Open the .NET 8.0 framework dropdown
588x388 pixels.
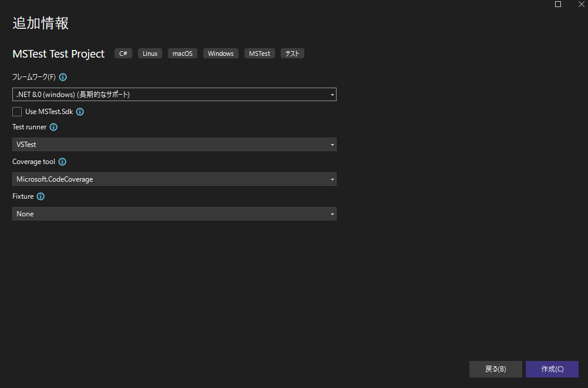[x=174, y=94]
